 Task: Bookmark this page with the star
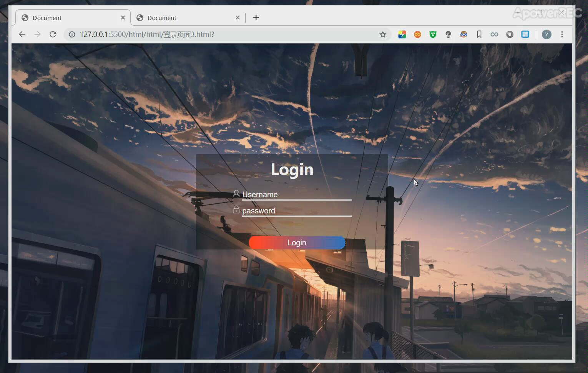coord(383,35)
